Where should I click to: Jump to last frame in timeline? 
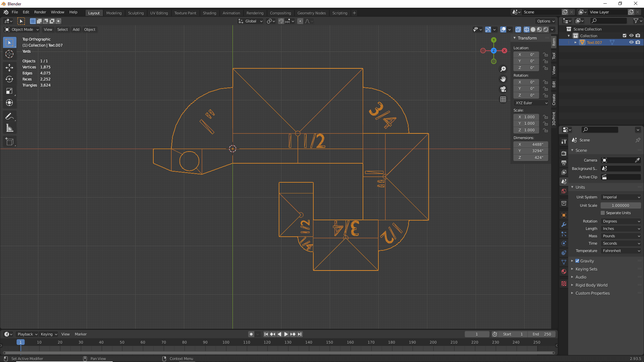tap(300, 334)
